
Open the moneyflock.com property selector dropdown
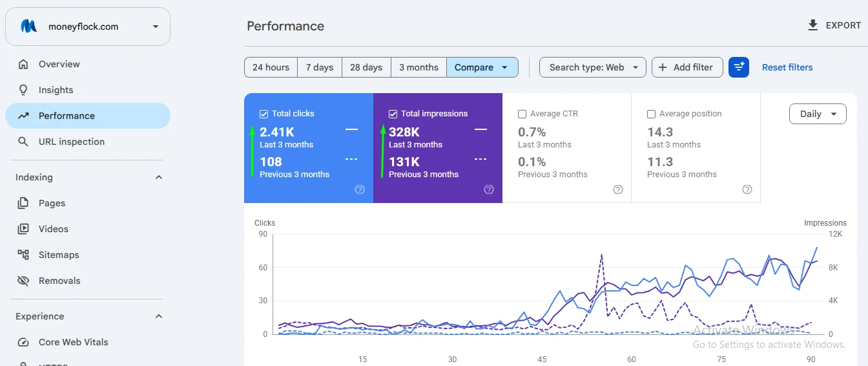click(x=88, y=27)
